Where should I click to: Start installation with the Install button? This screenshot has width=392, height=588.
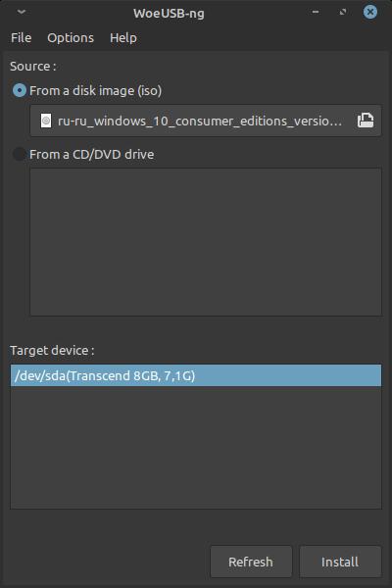340,562
